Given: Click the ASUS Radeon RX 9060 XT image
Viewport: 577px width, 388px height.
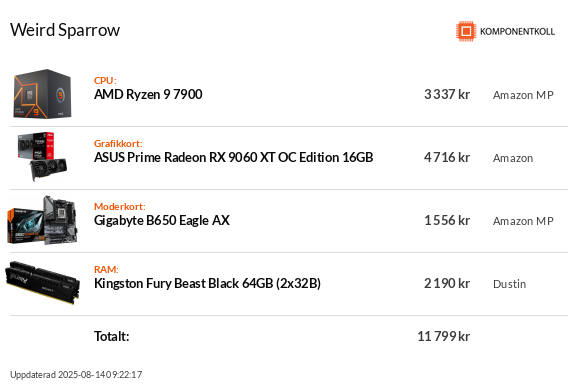Looking at the screenshot, I should tap(42, 157).
